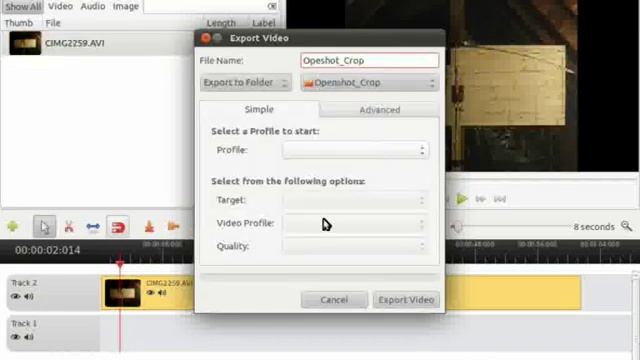Play the video preview

(x=462, y=199)
